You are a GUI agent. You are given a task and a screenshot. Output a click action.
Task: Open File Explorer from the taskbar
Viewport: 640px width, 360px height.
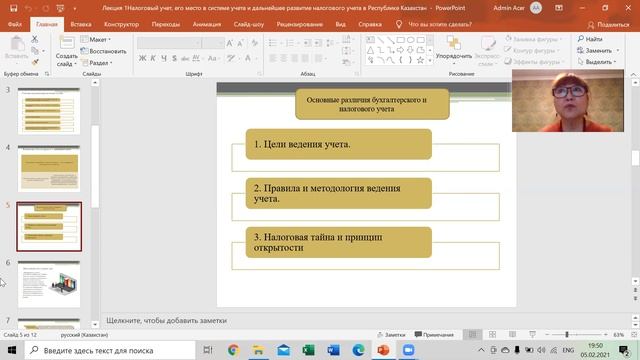click(x=258, y=350)
